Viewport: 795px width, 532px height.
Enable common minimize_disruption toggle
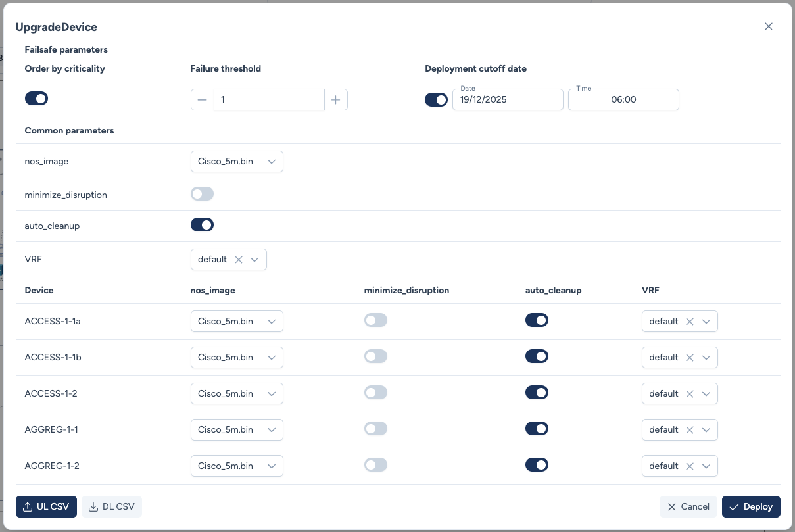click(x=202, y=194)
